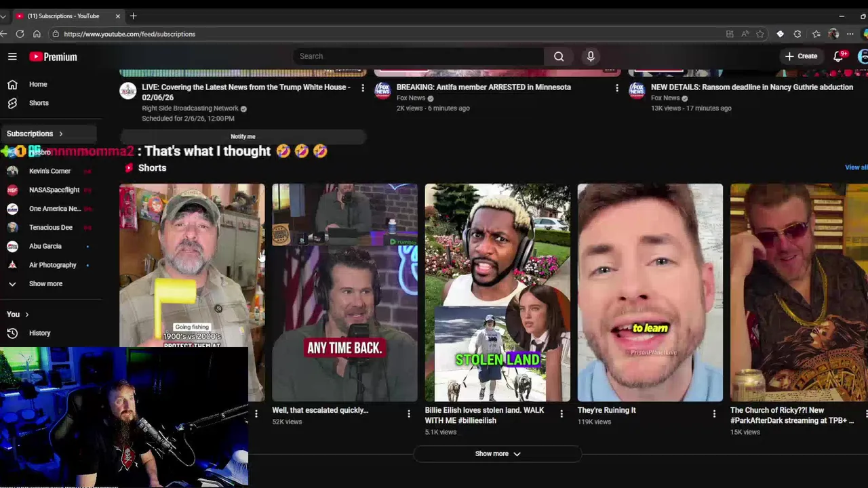This screenshot has height=488, width=868.
Task: Click Billie Eilish loves stolen land title
Action: pos(485,415)
